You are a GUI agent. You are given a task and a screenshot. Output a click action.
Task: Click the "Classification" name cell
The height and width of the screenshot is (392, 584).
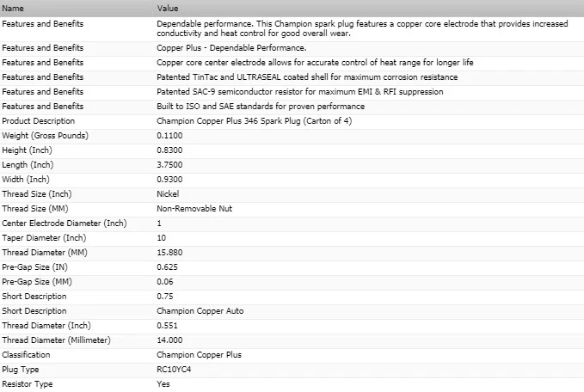coord(26,355)
